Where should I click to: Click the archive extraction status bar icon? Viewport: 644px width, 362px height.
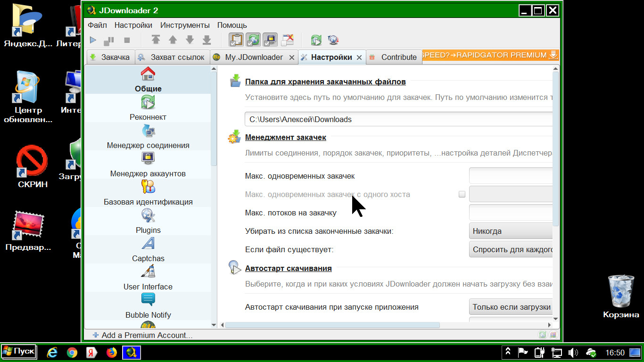[553, 335]
